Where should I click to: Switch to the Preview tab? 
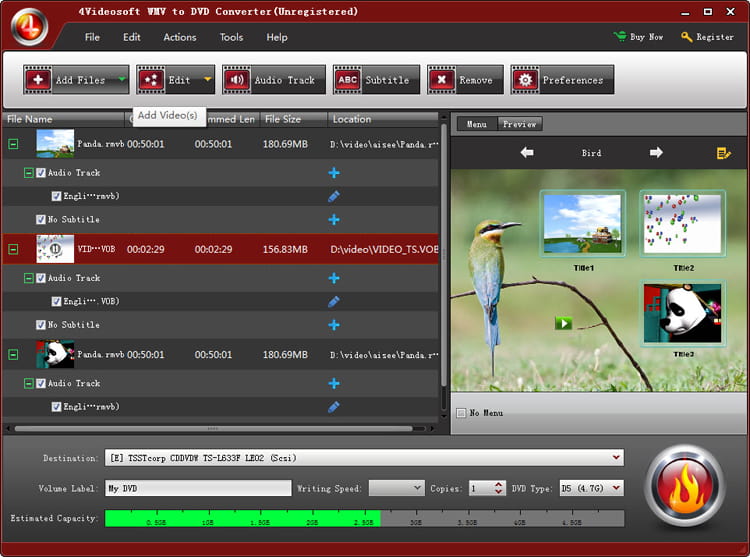click(x=519, y=124)
